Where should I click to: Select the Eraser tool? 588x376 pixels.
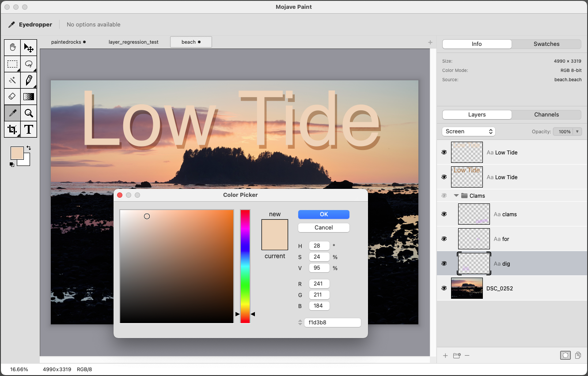[12, 97]
